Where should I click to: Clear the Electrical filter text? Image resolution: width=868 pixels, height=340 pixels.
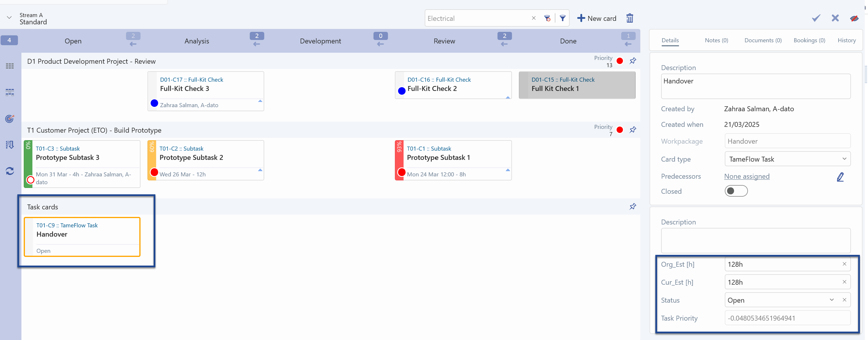click(x=534, y=18)
